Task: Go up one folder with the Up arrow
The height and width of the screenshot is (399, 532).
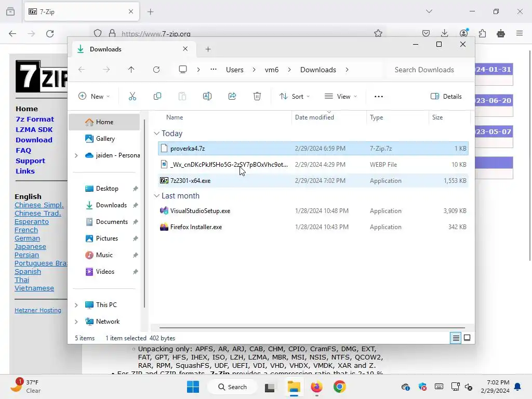Action: [131, 70]
